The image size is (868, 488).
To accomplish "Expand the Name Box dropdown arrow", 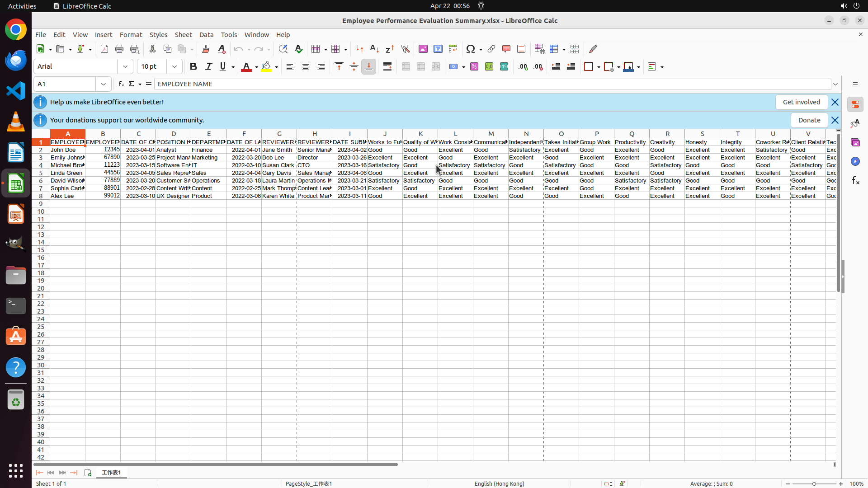I will pos(104,84).
